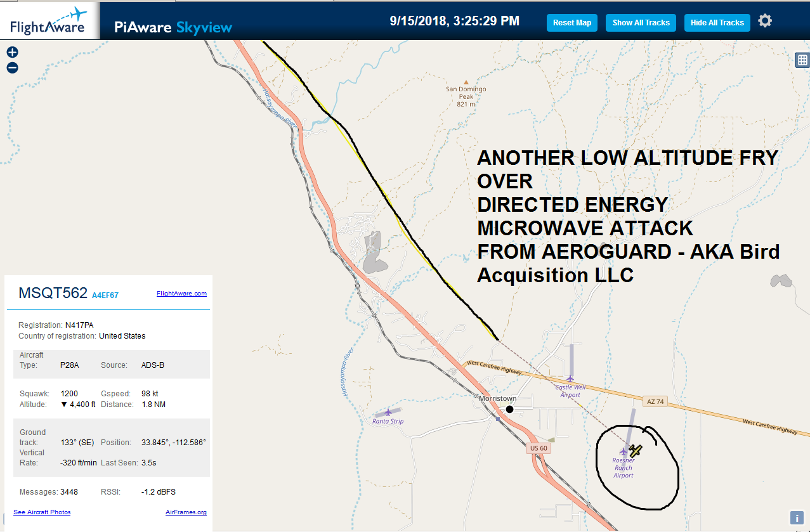Click the FlightAware logo
Screen dimensions: 810x532
(49, 20)
